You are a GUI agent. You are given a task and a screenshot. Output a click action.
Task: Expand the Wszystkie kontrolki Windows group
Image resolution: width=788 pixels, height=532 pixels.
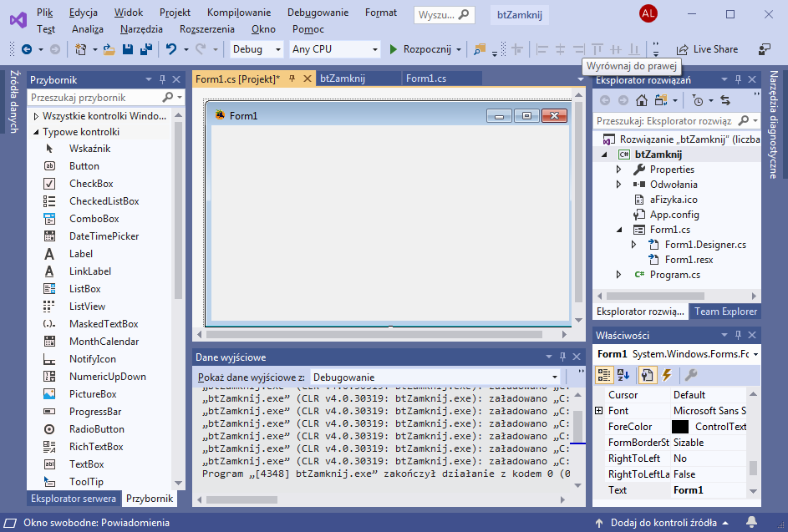pos(36,116)
